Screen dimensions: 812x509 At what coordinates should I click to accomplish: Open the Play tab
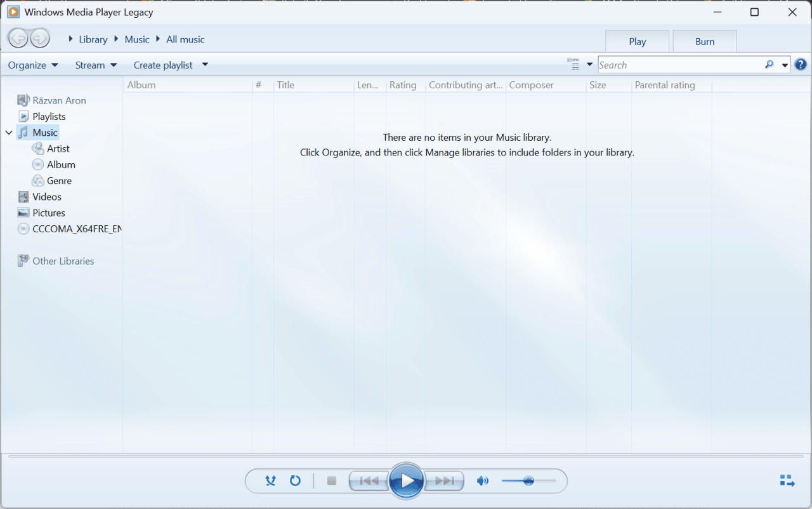[638, 41]
